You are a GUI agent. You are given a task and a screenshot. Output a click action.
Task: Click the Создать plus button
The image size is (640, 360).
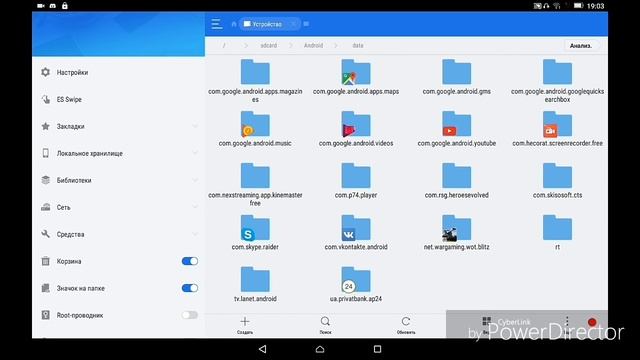245,325
